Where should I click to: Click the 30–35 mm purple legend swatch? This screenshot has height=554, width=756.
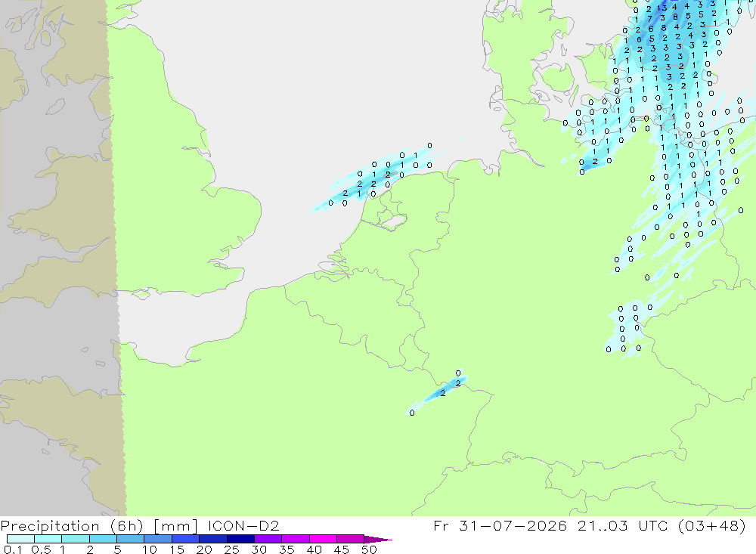click(268, 539)
